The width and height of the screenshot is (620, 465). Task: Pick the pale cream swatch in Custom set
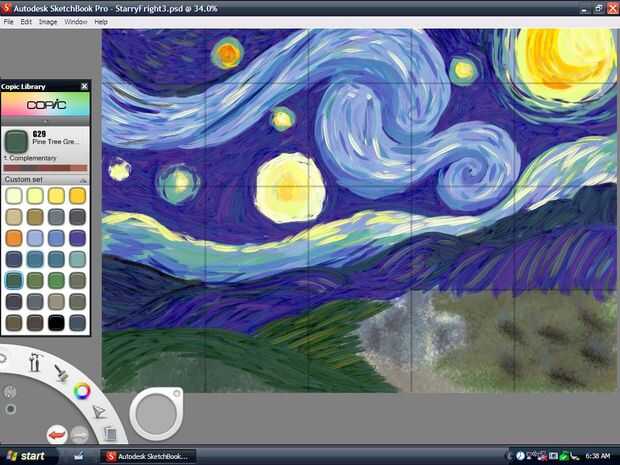(x=14, y=196)
